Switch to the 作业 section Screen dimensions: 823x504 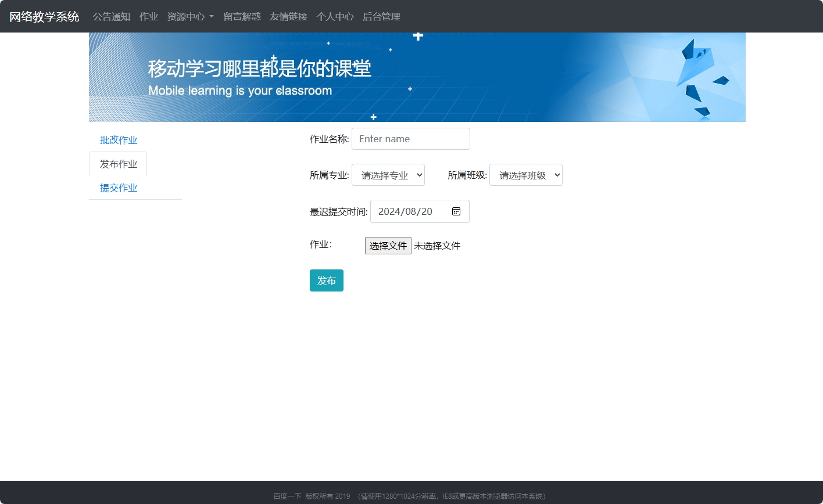148,16
